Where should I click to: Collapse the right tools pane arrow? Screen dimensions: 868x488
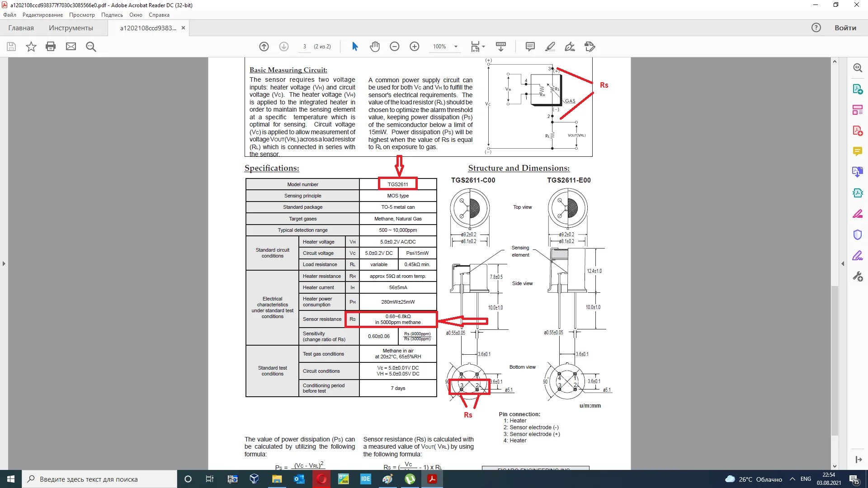click(x=843, y=263)
